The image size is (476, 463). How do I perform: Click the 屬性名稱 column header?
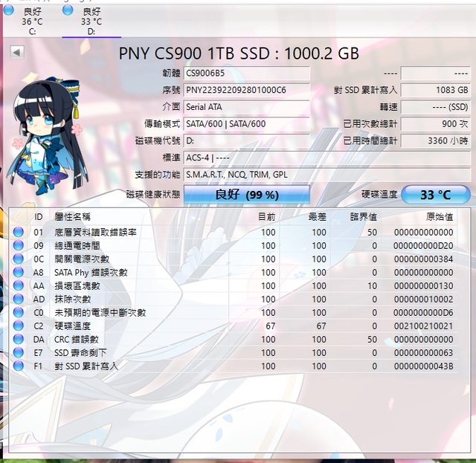point(73,216)
